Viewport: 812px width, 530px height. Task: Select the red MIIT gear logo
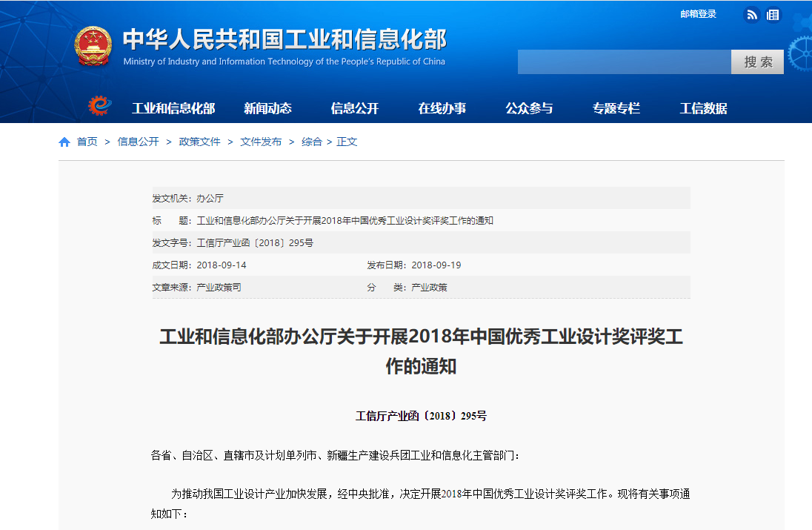(100, 105)
